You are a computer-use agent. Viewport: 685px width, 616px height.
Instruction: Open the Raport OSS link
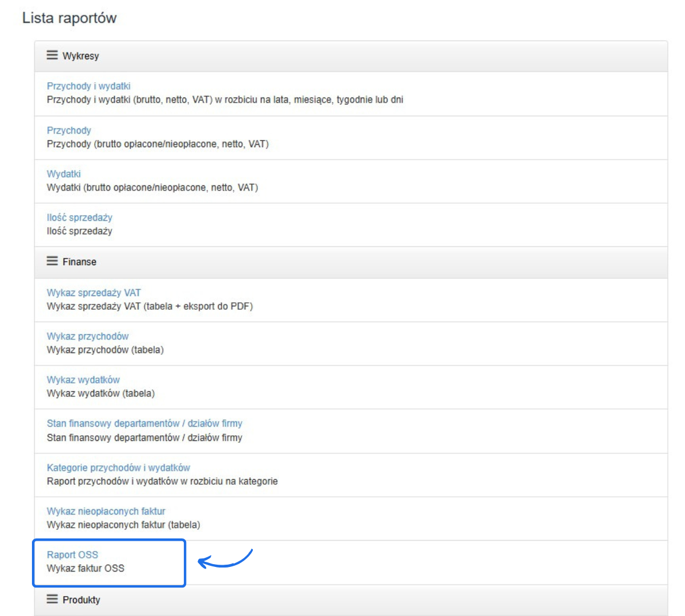coord(72,554)
